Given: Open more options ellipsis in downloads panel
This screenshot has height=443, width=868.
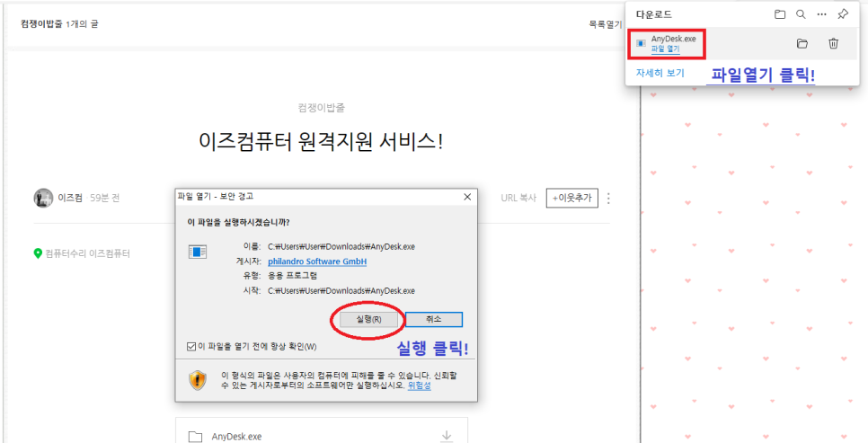Looking at the screenshot, I should click(822, 14).
